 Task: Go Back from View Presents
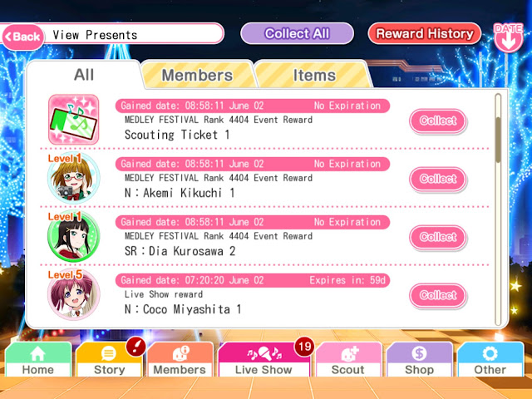pyautogui.click(x=23, y=37)
